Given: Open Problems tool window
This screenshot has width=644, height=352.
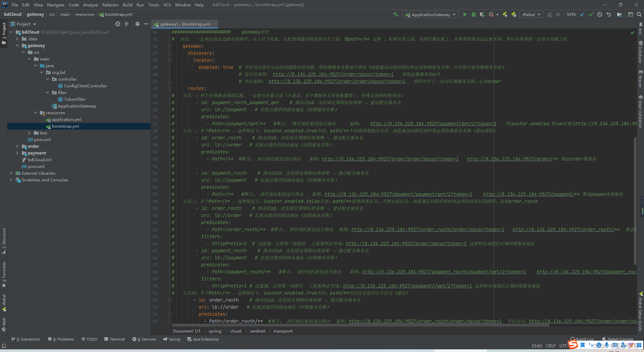Looking at the screenshot, I should point(61,339).
